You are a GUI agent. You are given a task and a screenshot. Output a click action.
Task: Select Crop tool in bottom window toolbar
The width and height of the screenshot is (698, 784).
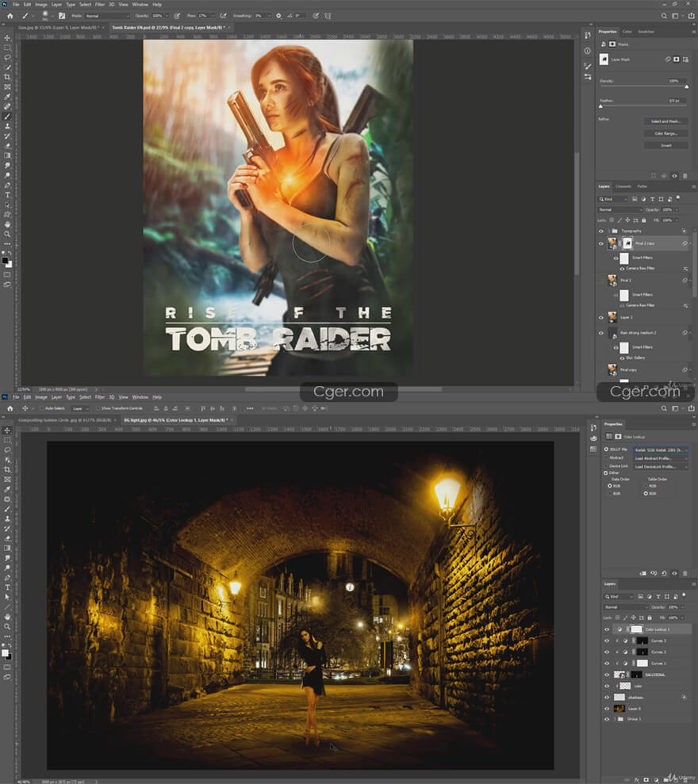coord(7,469)
